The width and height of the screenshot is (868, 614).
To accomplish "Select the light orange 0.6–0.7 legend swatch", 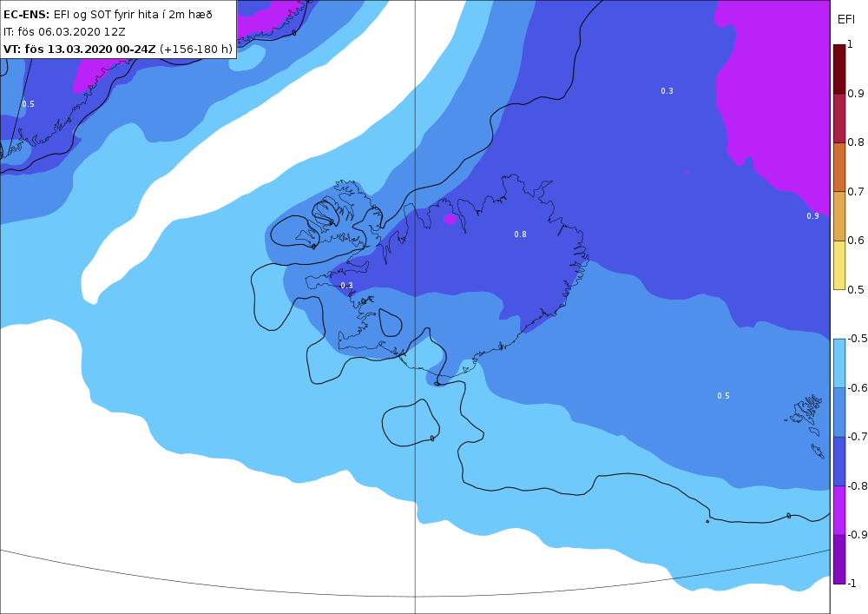I will tap(839, 216).
